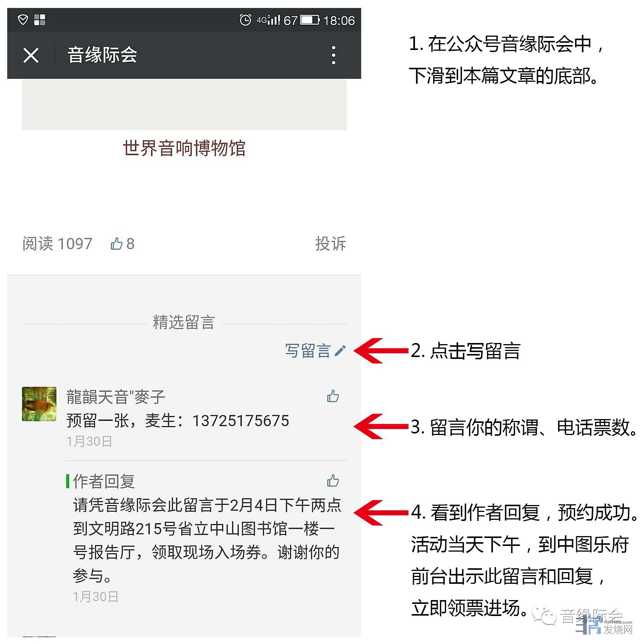644x644 pixels.
Task: Tap the shield icon in the status bar
Action: 23,20
